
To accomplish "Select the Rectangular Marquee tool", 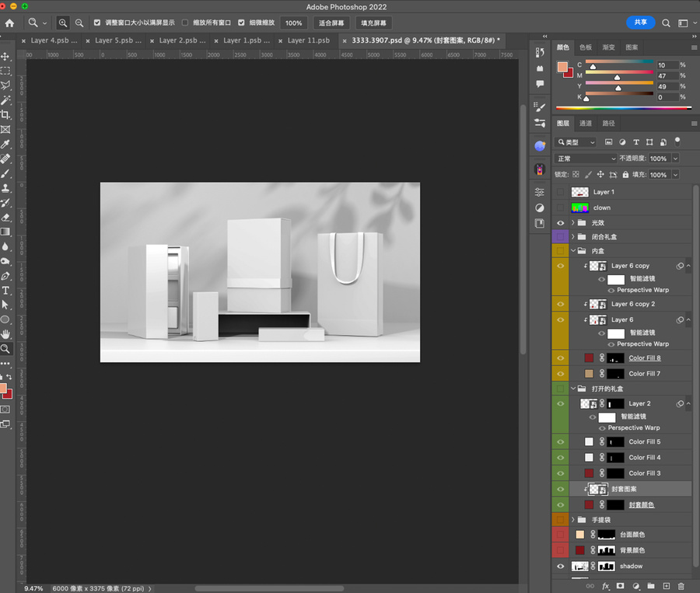I will (x=5, y=71).
